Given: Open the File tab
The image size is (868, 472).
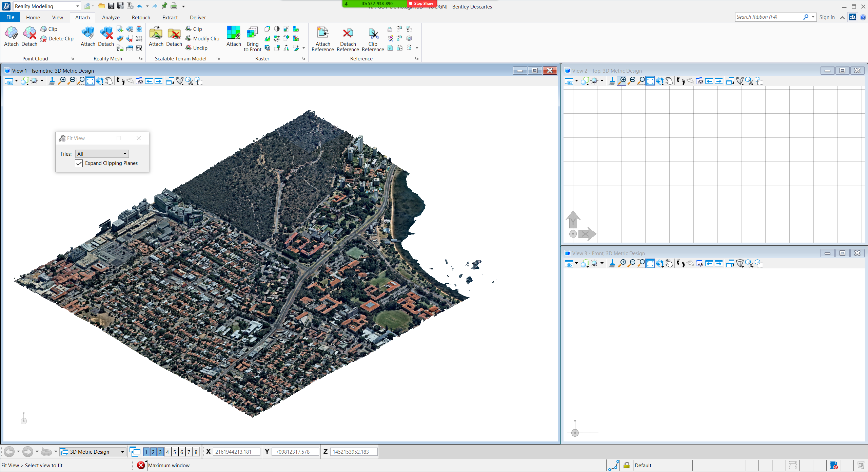Looking at the screenshot, I should (x=10, y=17).
